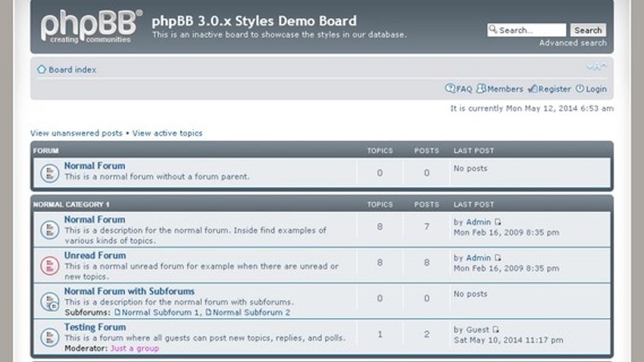Open the Normal Category 1 heading

pyautogui.click(x=71, y=204)
